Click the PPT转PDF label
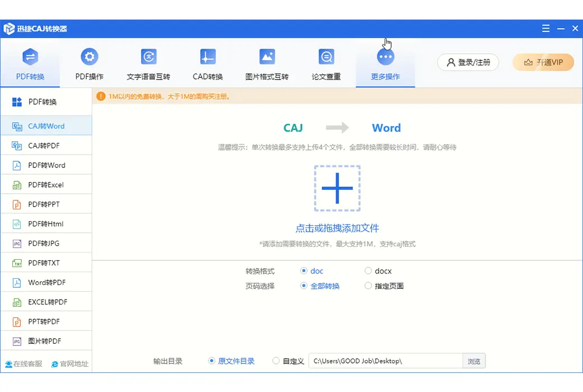Image resolution: width=583 pixels, height=392 pixels. 44,322
